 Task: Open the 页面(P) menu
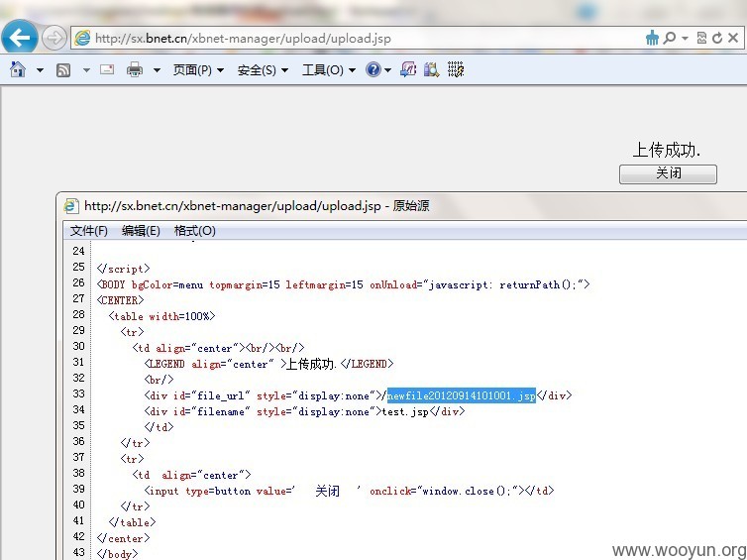pyautogui.click(x=198, y=70)
